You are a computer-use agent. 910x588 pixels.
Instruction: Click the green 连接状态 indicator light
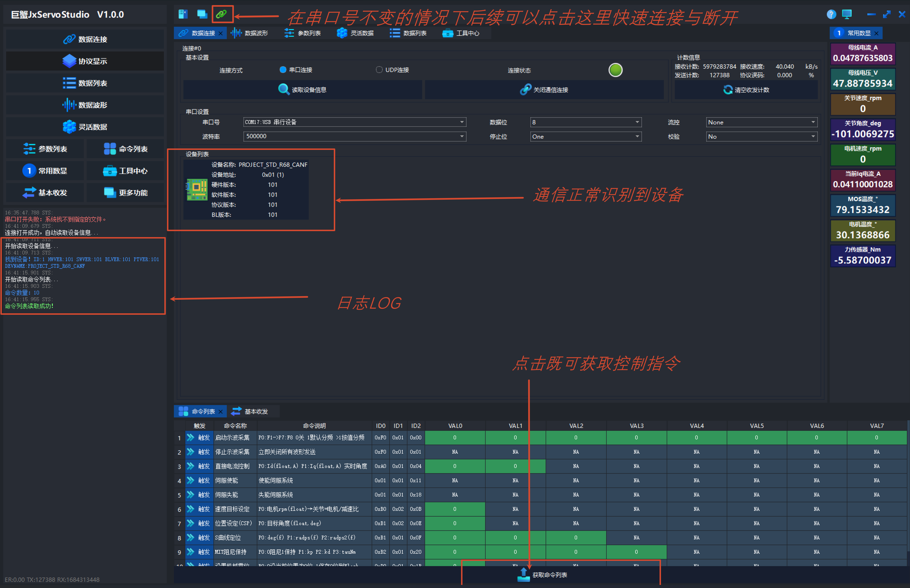(x=615, y=70)
